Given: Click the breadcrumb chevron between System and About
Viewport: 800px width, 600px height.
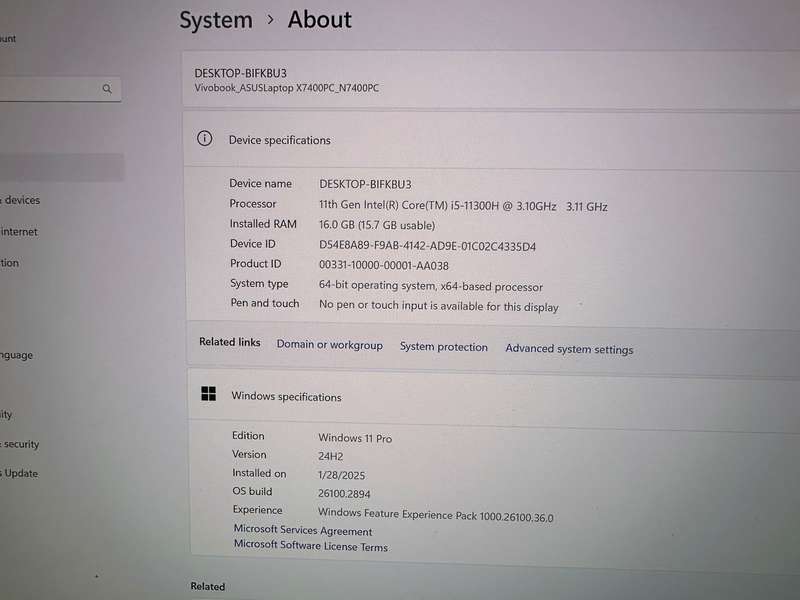Looking at the screenshot, I should click(x=270, y=20).
